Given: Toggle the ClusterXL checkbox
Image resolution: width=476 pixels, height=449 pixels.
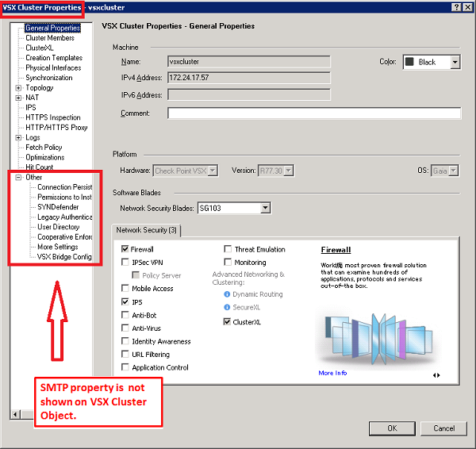Looking at the screenshot, I should point(227,321).
